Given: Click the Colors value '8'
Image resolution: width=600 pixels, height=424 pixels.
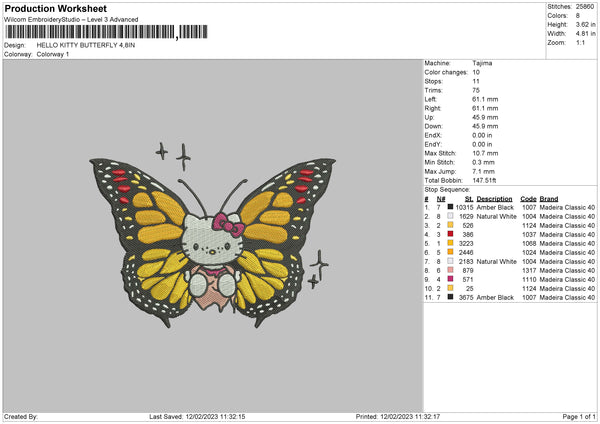Looking at the screenshot, I should coord(578,16).
